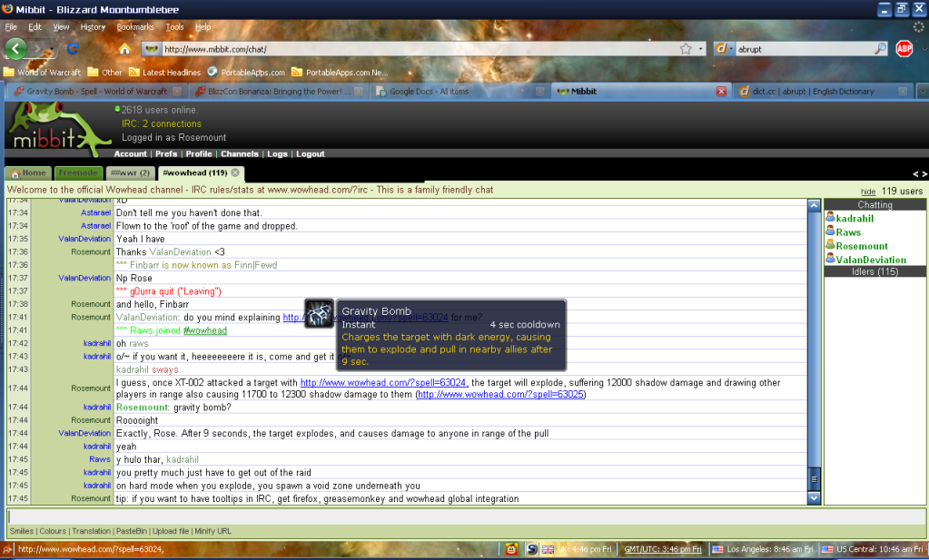Viewport: 929px width, 560px height.
Task: Click the chat scrollbar up arrow
Action: click(814, 205)
